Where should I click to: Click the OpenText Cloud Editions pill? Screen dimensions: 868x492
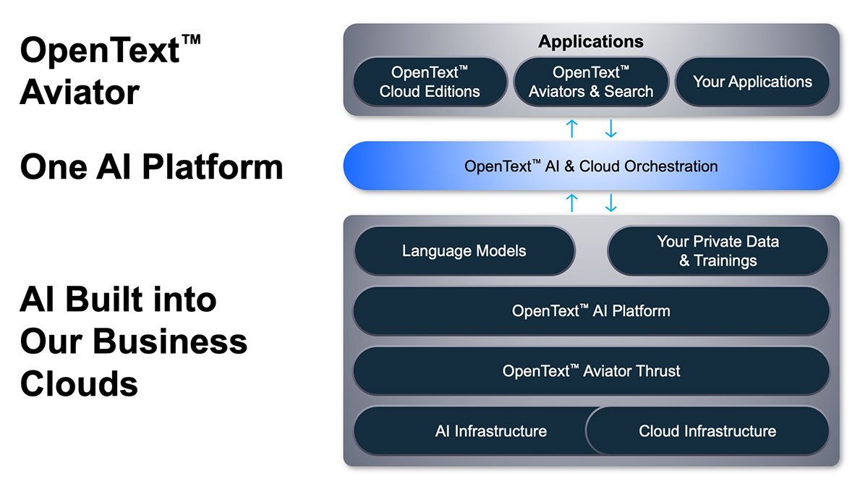click(x=430, y=82)
